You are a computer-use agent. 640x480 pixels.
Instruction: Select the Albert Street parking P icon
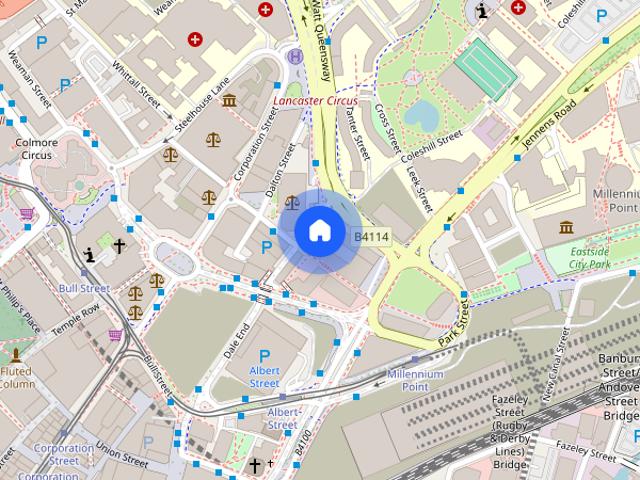pyautogui.click(x=264, y=356)
